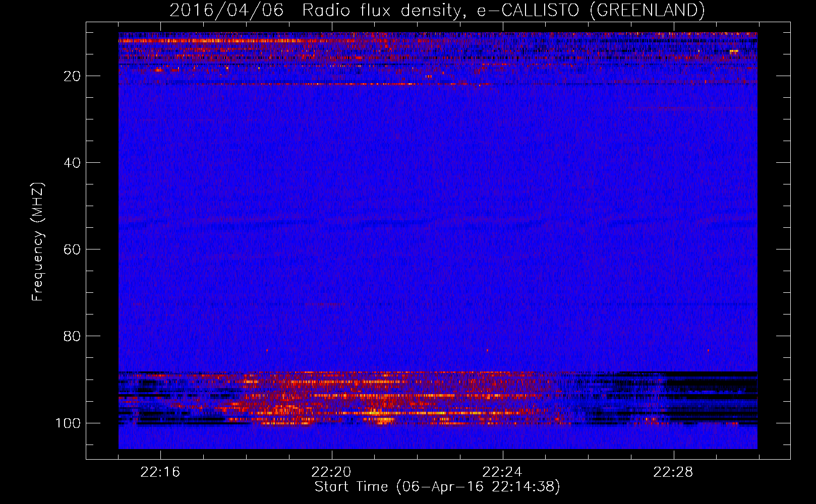The image size is (816, 504).
Task: Click the 22:24 time tick label
Action: point(502,472)
